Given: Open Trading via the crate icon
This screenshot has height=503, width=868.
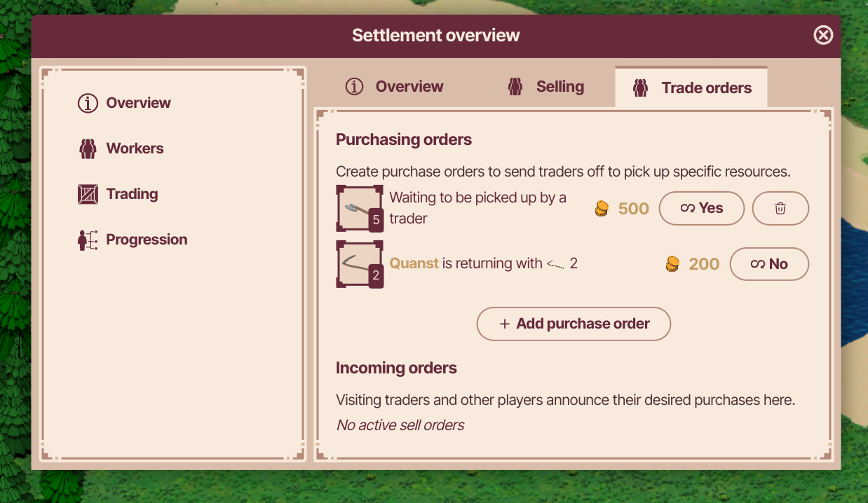Looking at the screenshot, I should [87, 193].
